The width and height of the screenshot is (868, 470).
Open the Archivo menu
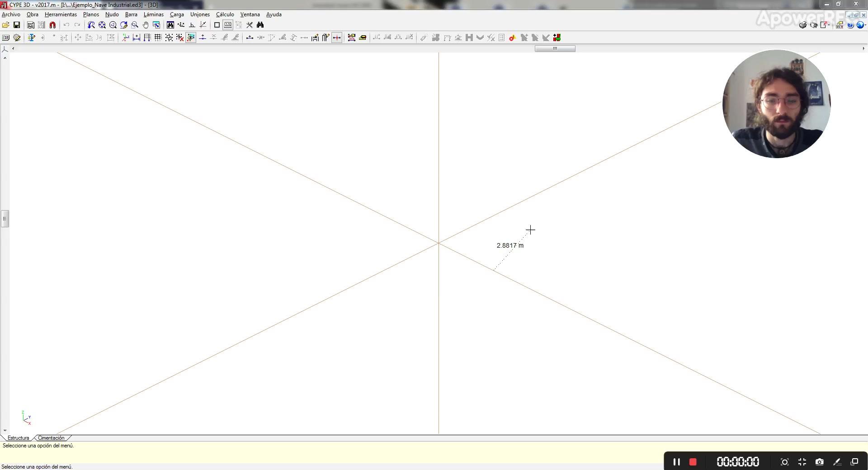coord(11,14)
